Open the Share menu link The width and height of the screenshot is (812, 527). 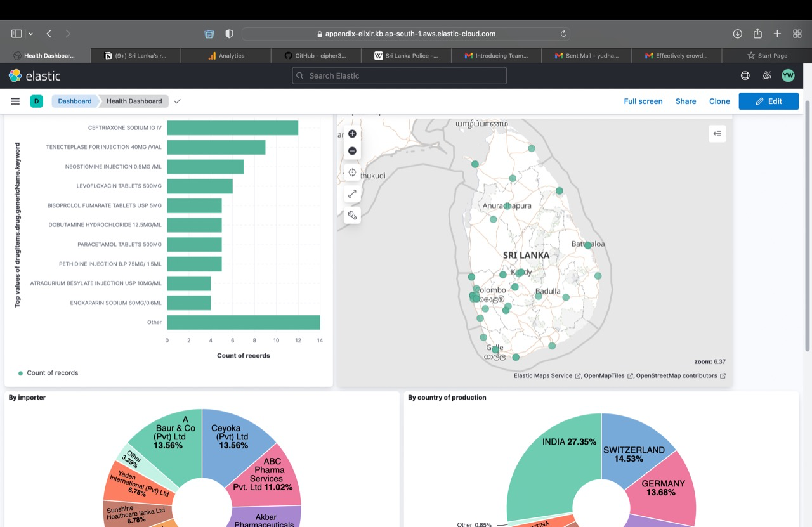click(685, 101)
